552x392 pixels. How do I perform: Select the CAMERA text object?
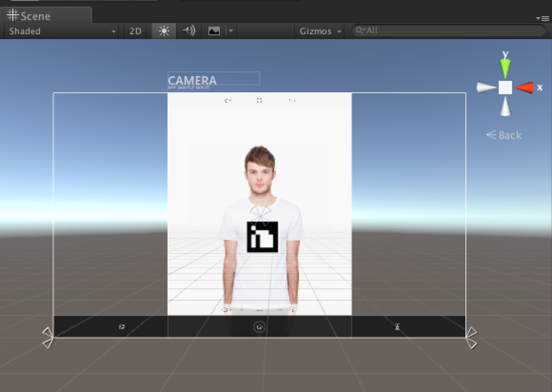(192, 81)
